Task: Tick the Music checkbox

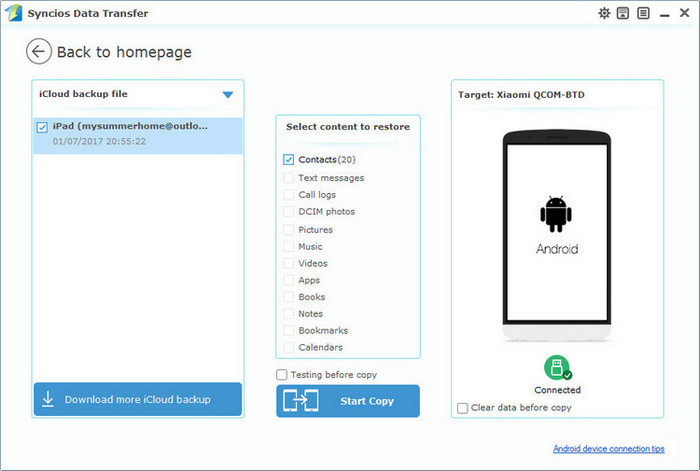Action: [288, 246]
